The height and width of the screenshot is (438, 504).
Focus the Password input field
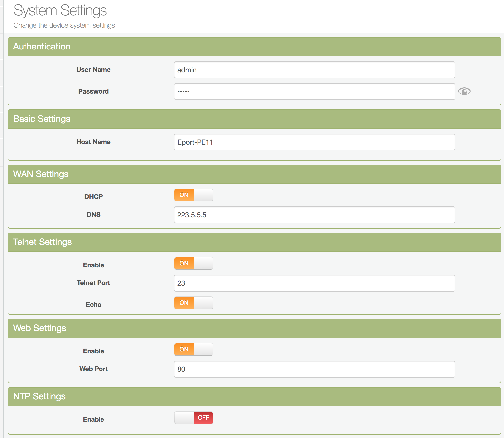point(314,92)
